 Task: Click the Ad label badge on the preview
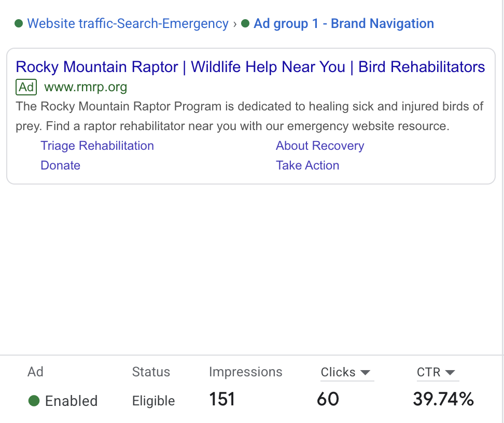26,87
